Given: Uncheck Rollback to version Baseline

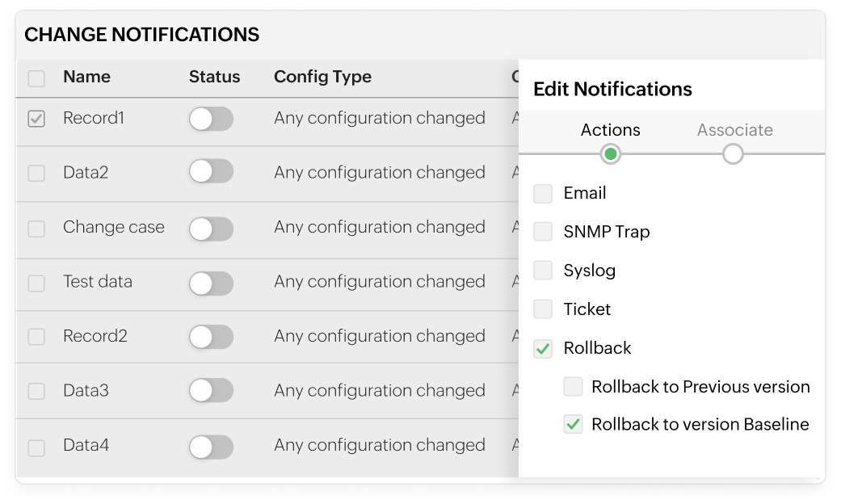Looking at the screenshot, I should (x=573, y=424).
